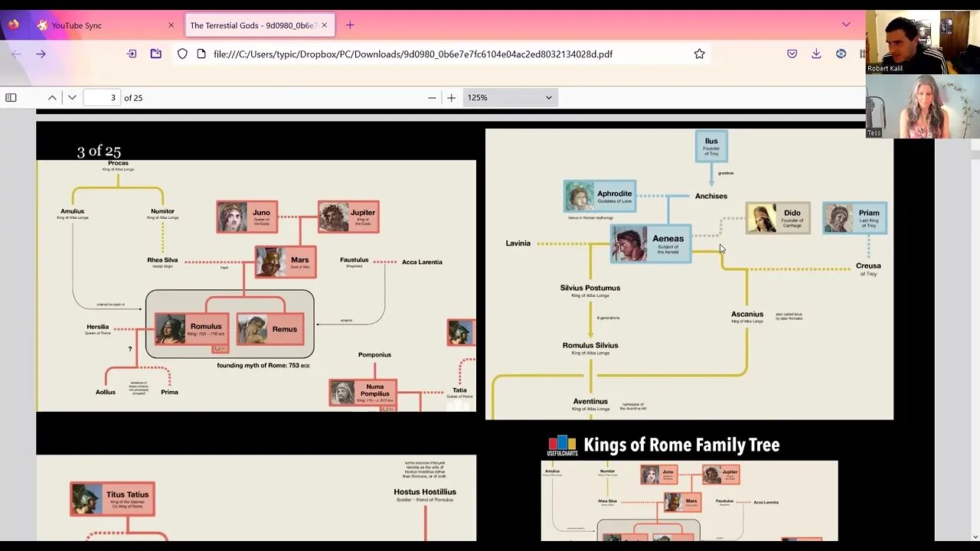The width and height of the screenshot is (980, 551).
Task: Click the 'Acca Larentia' text
Action: pyautogui.click(x=422, y=262)
